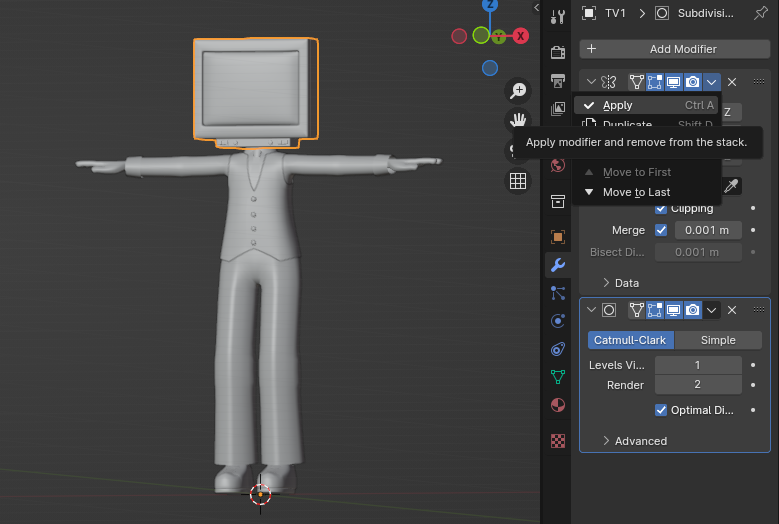The width and height of the screenshot is (779, 524).
Task: Open the Tool properties tab
Action: click(x=557, y=17)
